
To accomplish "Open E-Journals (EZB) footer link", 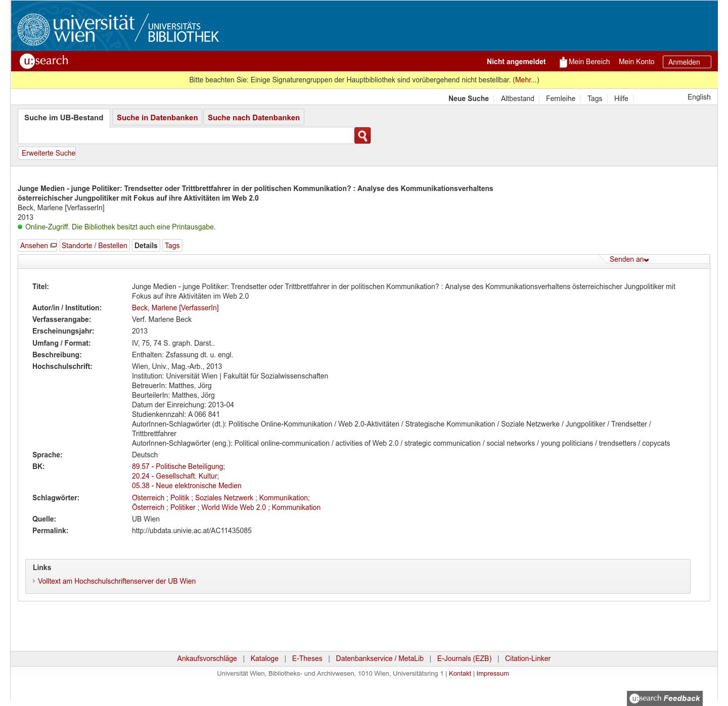I will 464,658.
